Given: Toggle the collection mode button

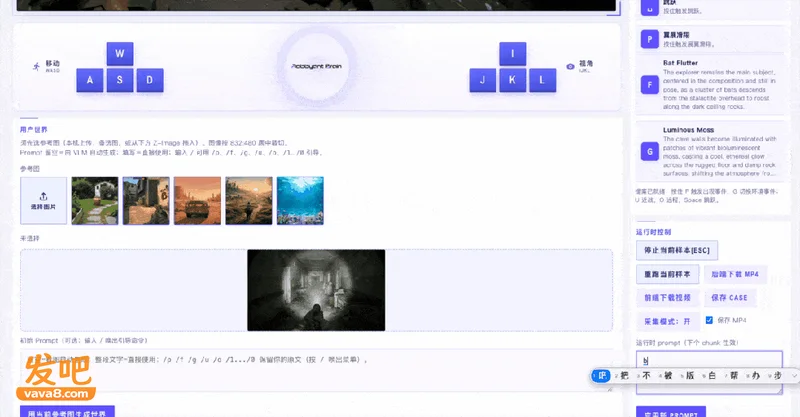Looking at the screenshot, I should coord(667,322).
